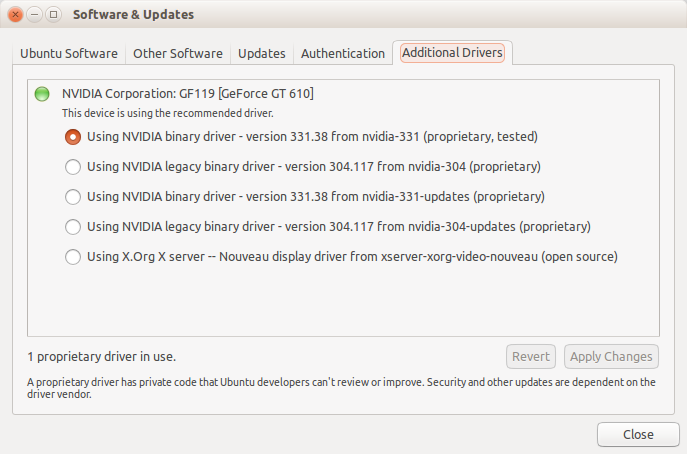
Task: Click the Apply Changes button
Action: click(x=611, y=356)
